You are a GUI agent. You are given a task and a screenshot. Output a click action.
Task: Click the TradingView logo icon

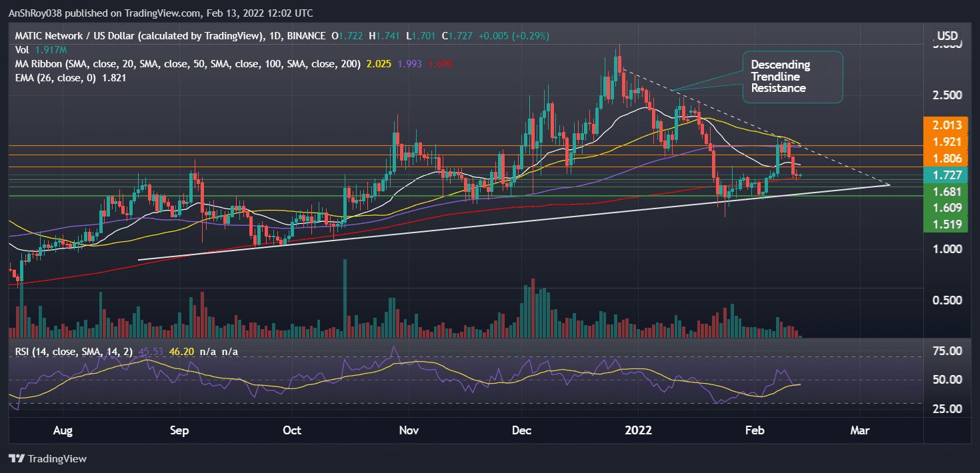tap(17, 458)
